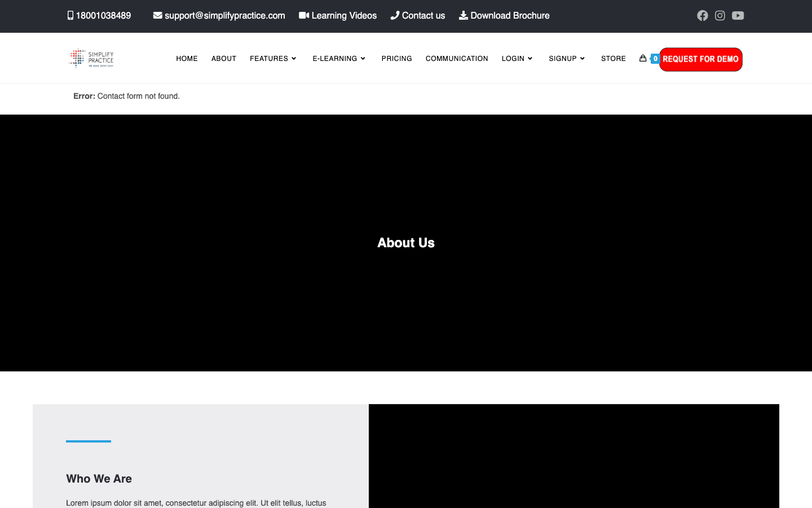Click the mobile phone icon
The height and width of the screenshot is (508, 812).
click(70, 16)
